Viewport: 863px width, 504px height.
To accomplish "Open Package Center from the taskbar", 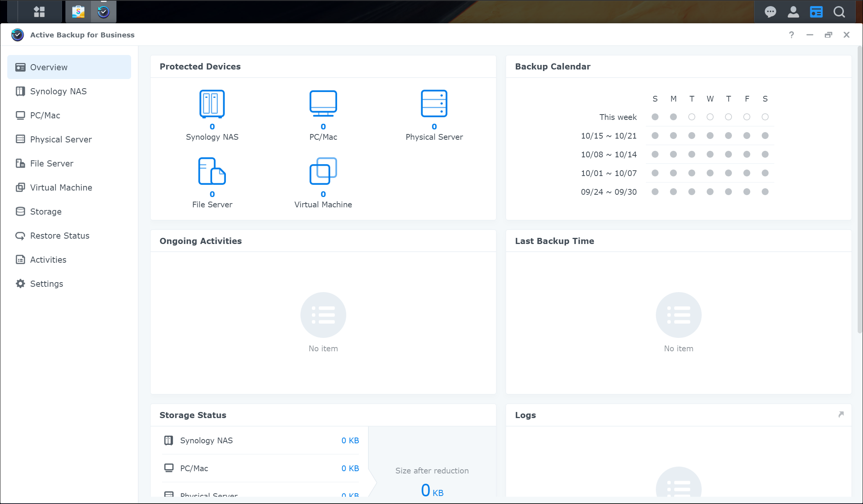I will [x=78, y=12].
